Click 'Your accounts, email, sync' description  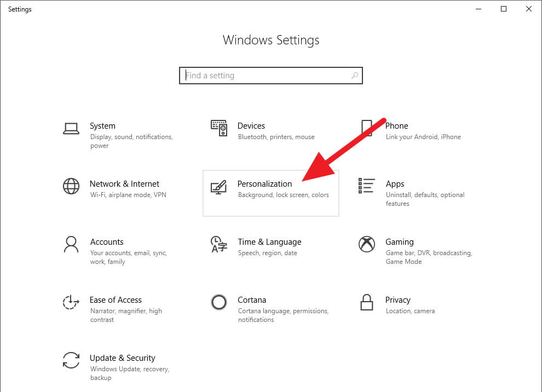pyautogui.click(x=129, y=257)
